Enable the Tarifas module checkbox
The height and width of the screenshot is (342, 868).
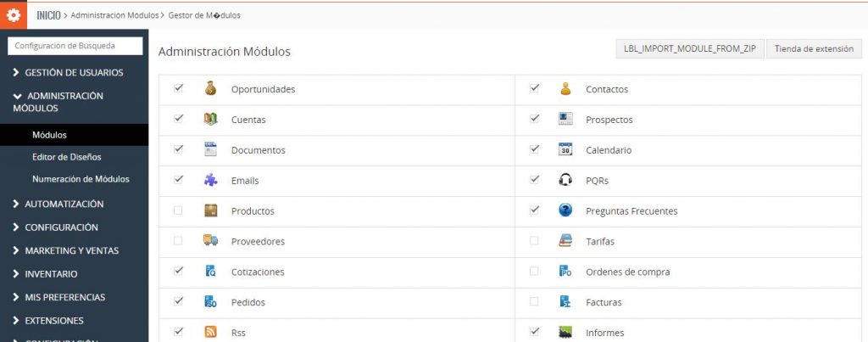(534, 241)
